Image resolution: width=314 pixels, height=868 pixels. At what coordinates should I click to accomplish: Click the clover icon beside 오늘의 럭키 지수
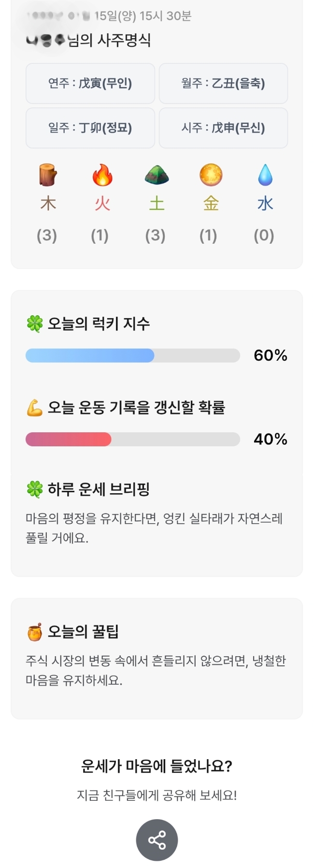coord(35,324)
